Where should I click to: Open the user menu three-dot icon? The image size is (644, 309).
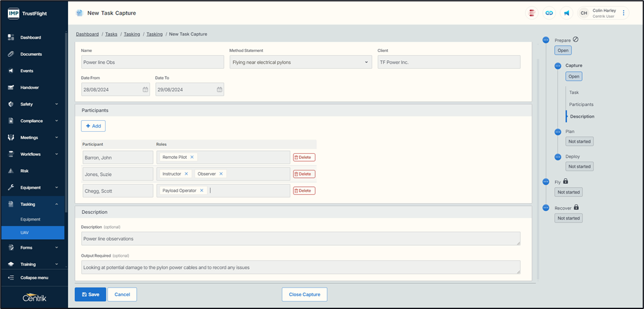click(x=624, y=13)
